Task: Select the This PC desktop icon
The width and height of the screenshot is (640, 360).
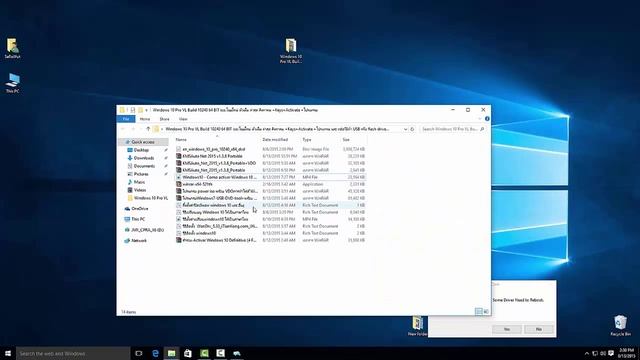Action: coord(13,83)
